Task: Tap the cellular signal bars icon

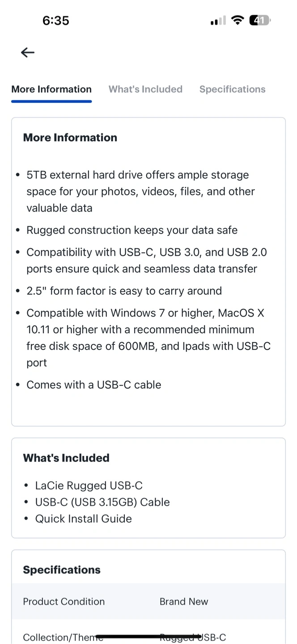Action: 218,21
